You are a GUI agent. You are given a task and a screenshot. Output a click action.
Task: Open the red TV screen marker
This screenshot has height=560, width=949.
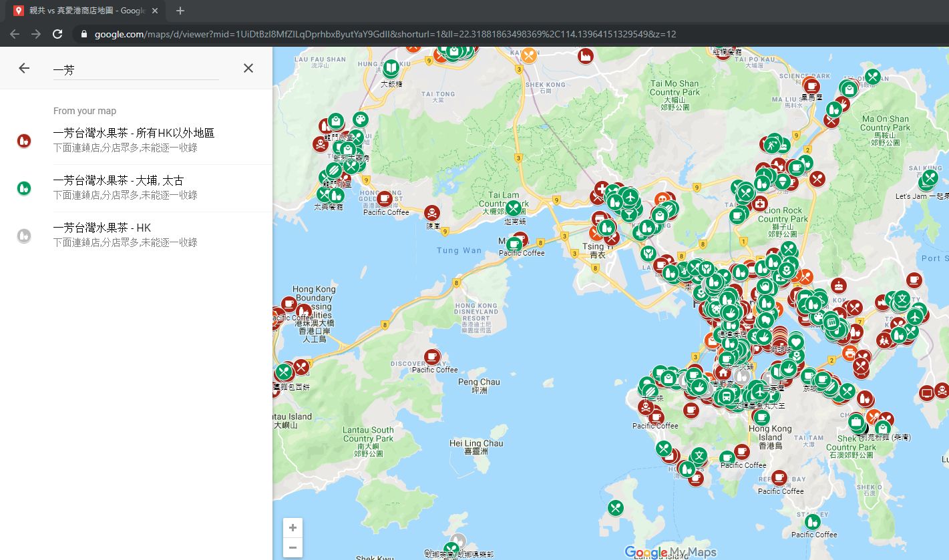pos(926,393)
